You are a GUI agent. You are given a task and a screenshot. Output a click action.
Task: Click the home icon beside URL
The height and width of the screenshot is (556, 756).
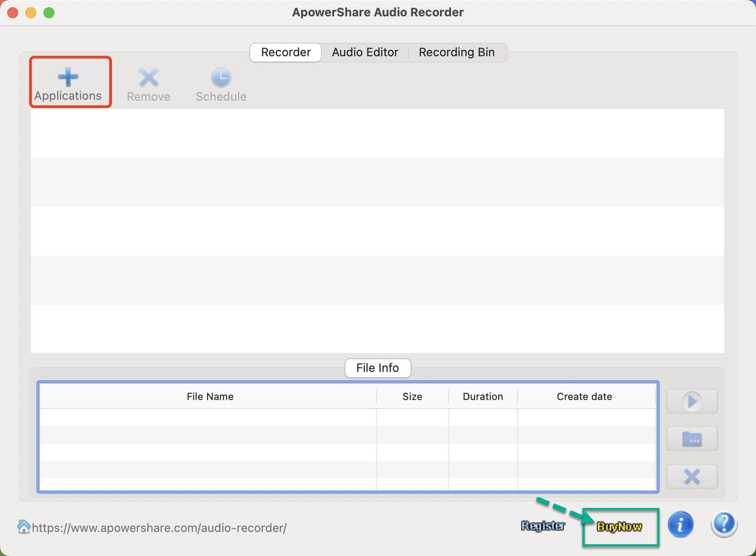pos(24,527)
